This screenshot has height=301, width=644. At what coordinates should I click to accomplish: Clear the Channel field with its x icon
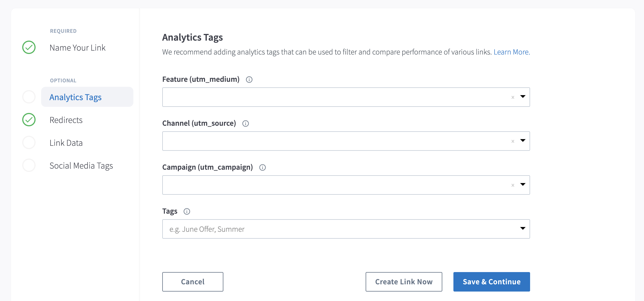tap(513, 141)
